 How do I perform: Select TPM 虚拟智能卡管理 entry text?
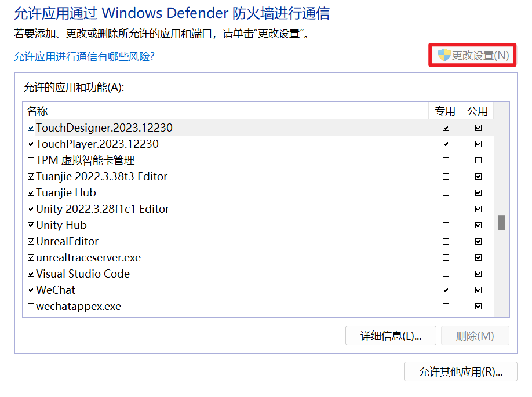(x=85, y=160)
